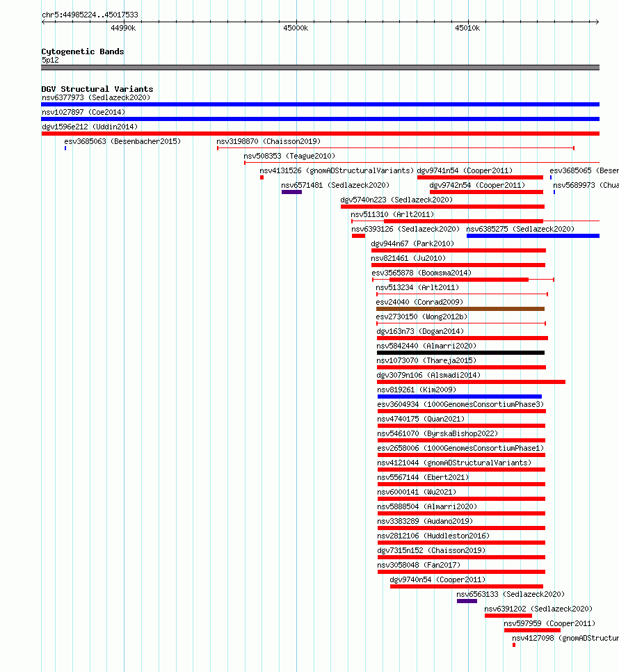Click the 45010k ruler position label
This screenshot has height=672, width=619.
[467, 28]
